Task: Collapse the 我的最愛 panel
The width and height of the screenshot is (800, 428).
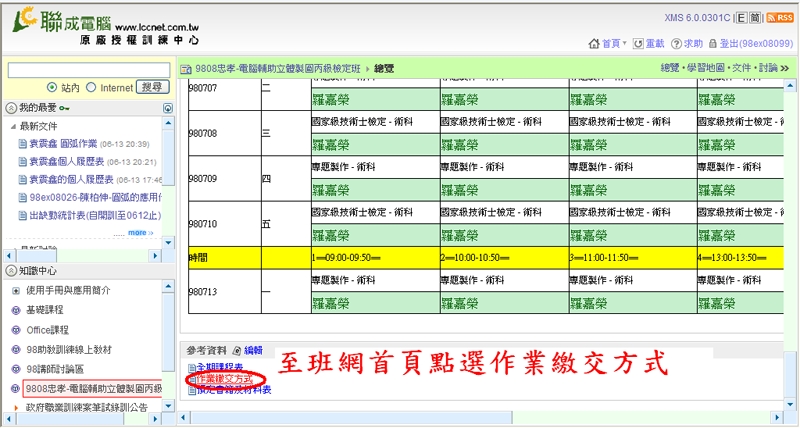Action: 11,107
